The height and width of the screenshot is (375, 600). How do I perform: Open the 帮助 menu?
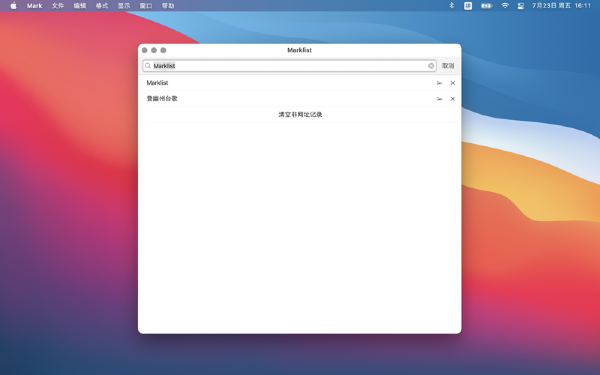pyautogui.click(x=168, y=6)
